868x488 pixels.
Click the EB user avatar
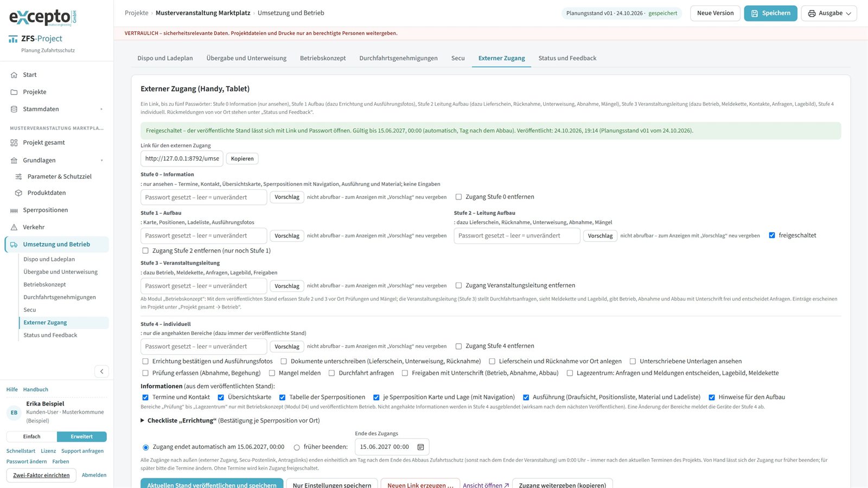click(x=14, y=413)
